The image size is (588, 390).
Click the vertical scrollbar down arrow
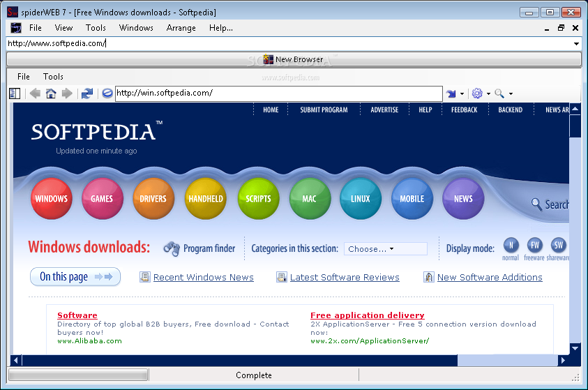pos(575,348)
